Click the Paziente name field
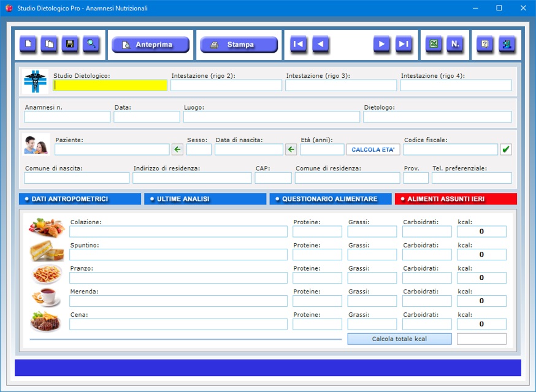The image size is (536, 392). click(112, 149)
